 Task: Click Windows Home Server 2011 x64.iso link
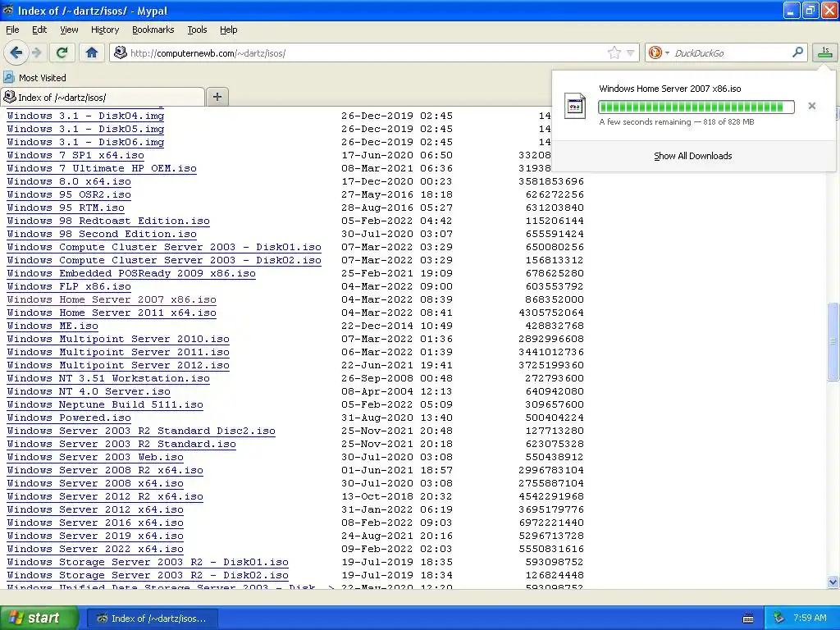pyautogui.click(x=112, y=313)
